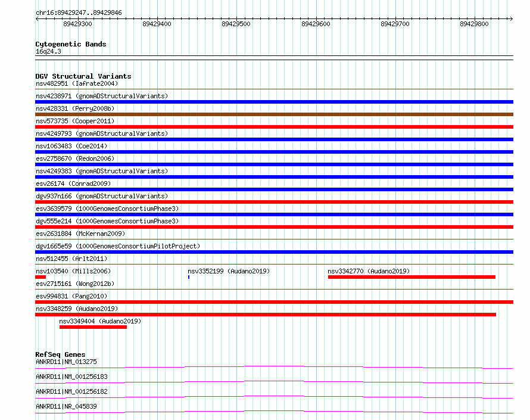Click nsv3348259 (Audano2019) variant label
530x420 pixels.
77,309
